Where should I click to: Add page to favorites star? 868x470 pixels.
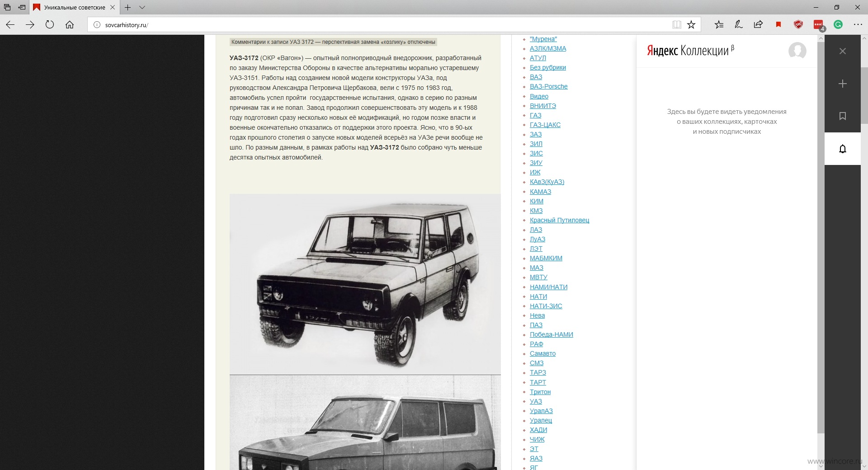(x=691, y=25)
